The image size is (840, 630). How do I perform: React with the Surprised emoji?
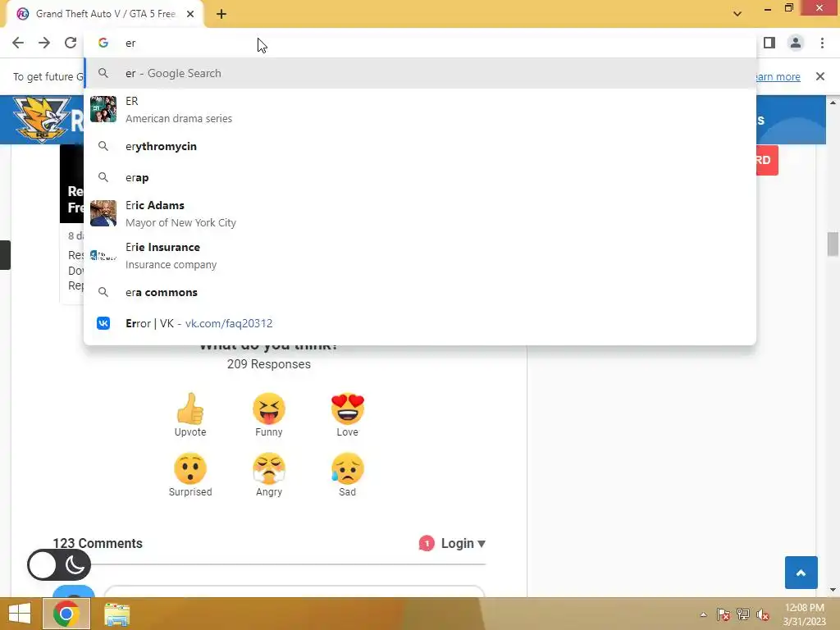[x=190, y=475]
